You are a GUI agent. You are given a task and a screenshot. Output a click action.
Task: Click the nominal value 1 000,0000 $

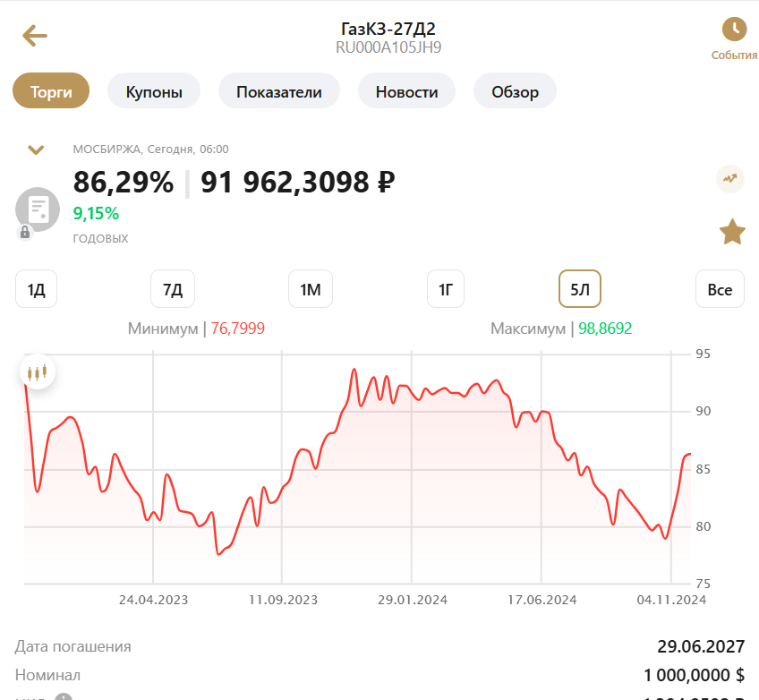[x=694, y=675]
